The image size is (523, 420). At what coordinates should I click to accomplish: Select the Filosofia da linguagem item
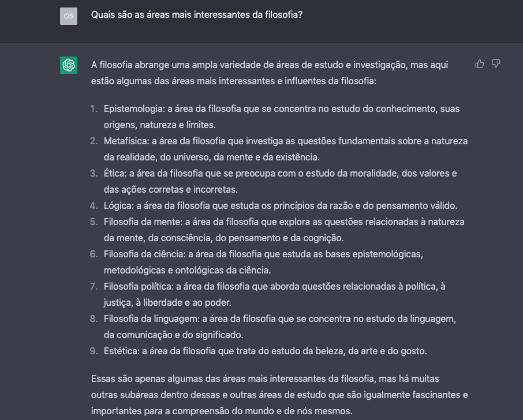pyautogui.click(x=280, y=327)
